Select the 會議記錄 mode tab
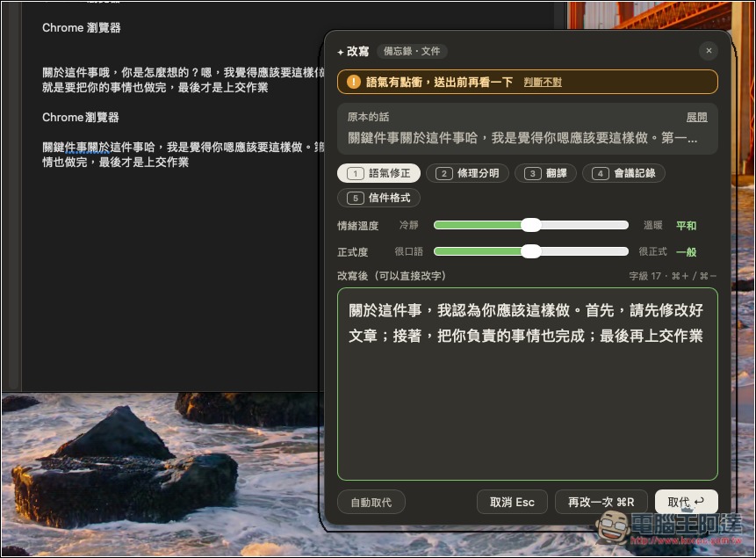Screen dimensions: 756x558 [623, 173]
